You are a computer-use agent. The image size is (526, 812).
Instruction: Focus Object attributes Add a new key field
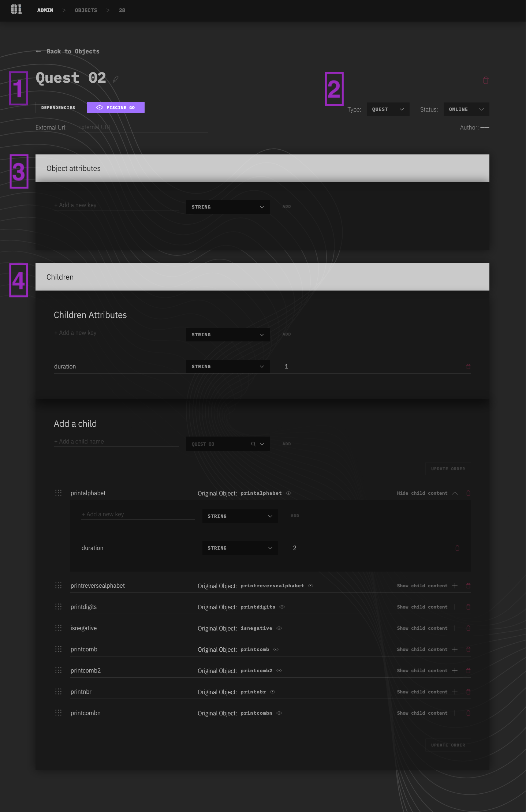coord(116,205)
